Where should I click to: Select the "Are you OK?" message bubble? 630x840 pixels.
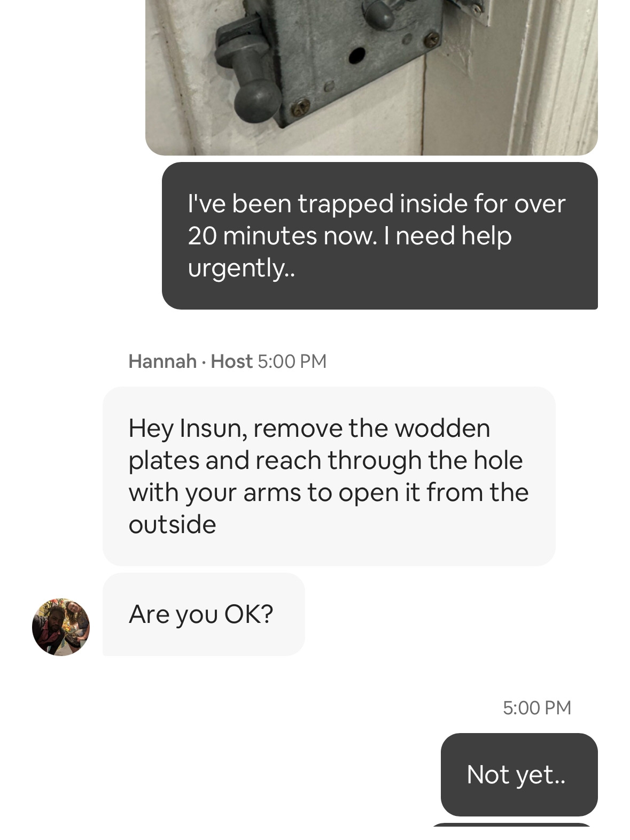point(204,614)
